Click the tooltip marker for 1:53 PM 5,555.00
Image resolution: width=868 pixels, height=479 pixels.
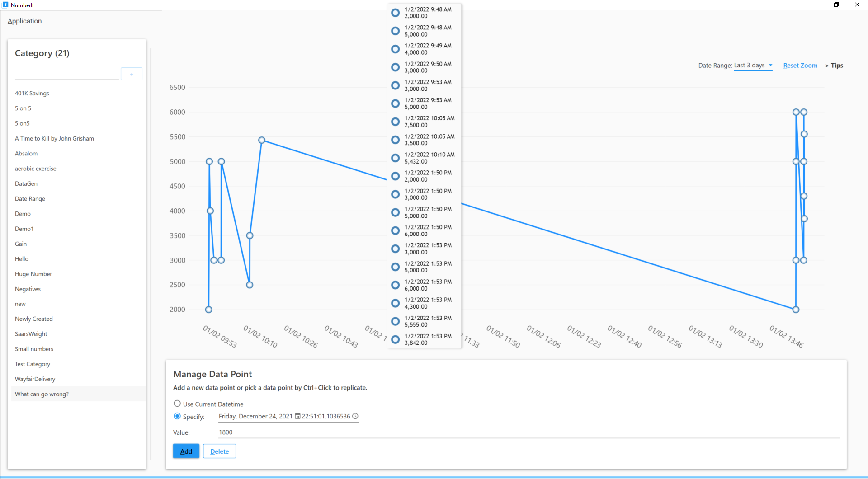(x=395, y=321)
